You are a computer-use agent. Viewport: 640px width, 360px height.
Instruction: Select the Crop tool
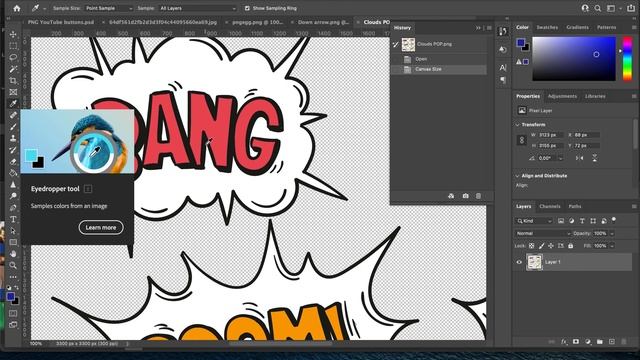click(x=13, y=80)
